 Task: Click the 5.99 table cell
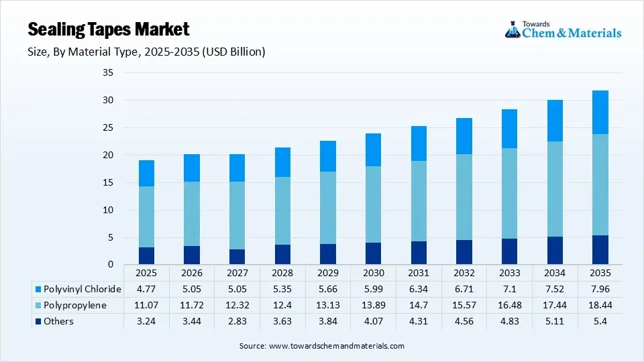(374, 290)
